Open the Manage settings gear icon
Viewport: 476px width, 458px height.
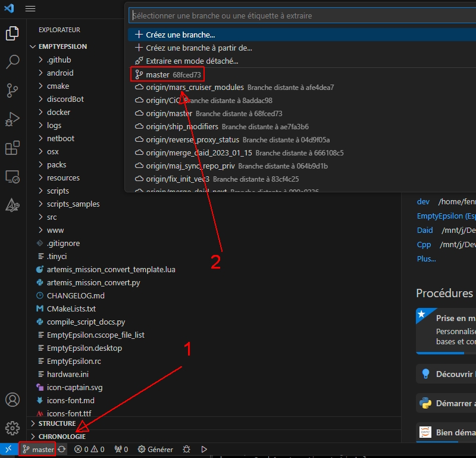click(12, 428)
